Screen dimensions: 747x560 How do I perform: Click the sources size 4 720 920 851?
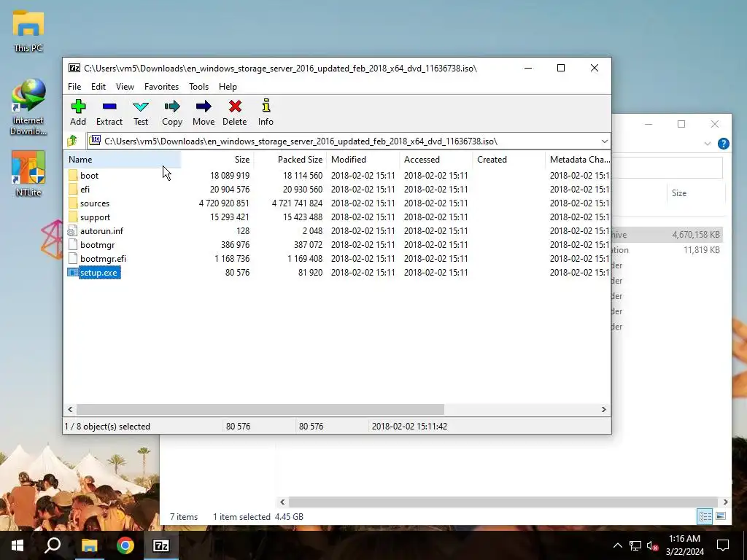point(224,203)
